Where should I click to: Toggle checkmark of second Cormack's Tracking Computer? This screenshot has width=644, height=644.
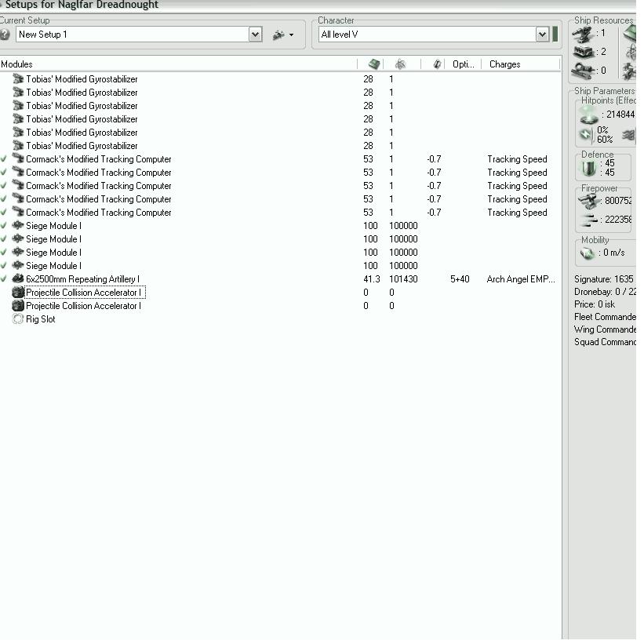[4, 173]
